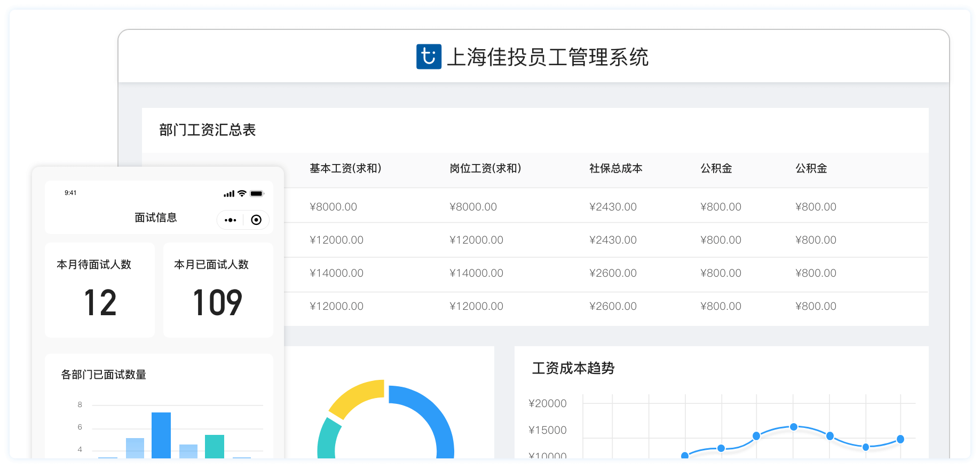This screenshot has width=980, height=468.
Task: Sort by the 基本工资(求和) column header
Action: [345, 168]
